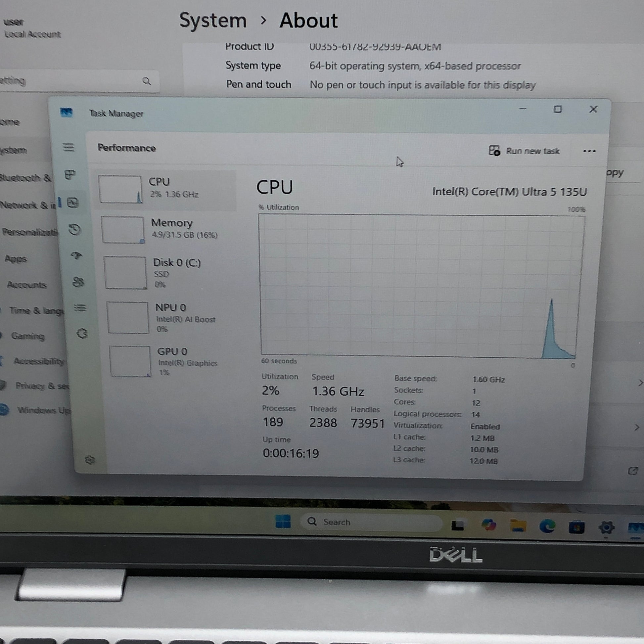Open Users page icon in Task Manager
This screenshot has width=644, height=644.
78,282
